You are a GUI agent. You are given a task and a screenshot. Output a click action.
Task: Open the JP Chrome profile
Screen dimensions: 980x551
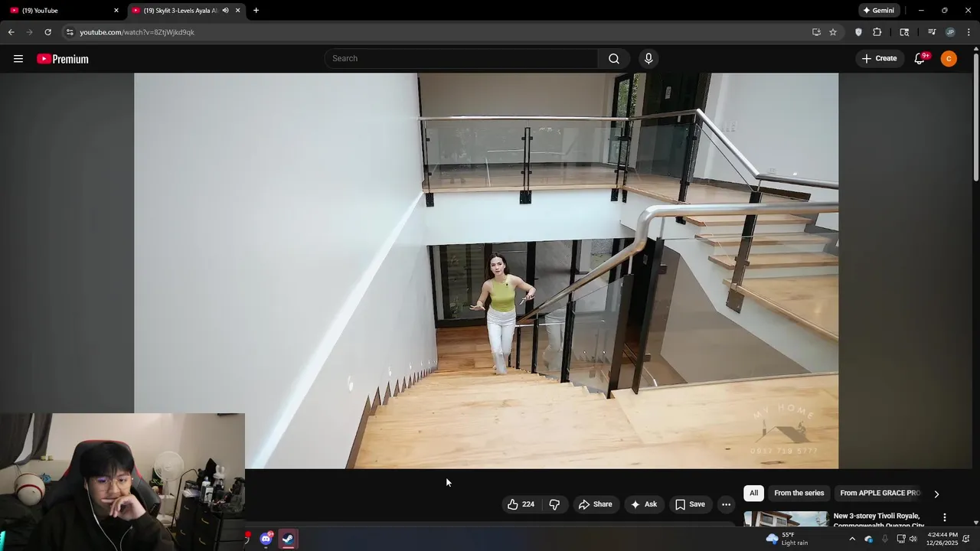point(950,32)
